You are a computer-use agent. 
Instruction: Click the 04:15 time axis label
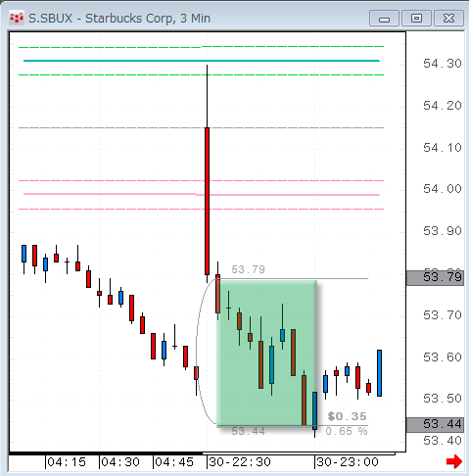coord(67,462)
